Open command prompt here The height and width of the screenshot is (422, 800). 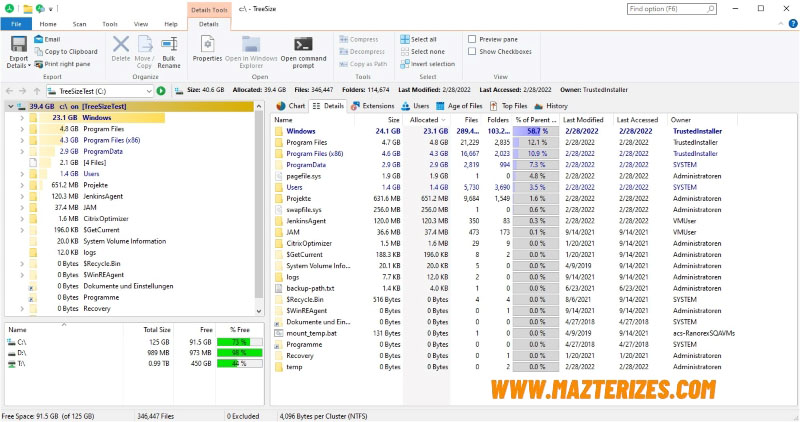pos(304,52)
